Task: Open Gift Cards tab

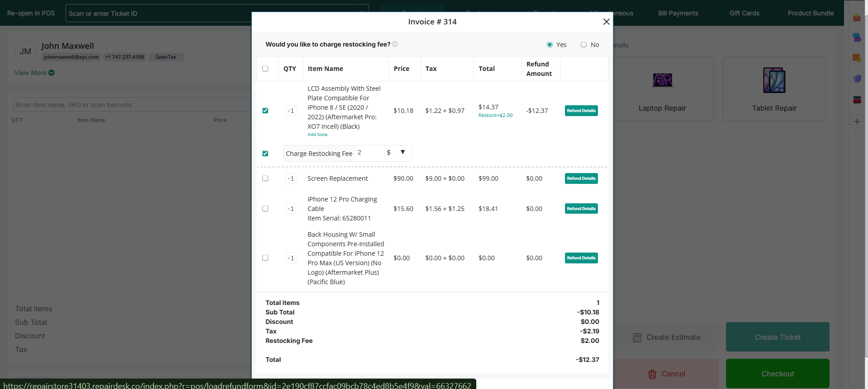Action: [x=744, y=13]
